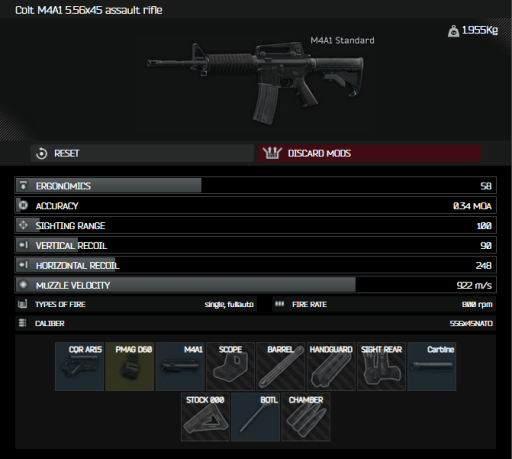Click the Types of Fire row

(x=136, y=304)
